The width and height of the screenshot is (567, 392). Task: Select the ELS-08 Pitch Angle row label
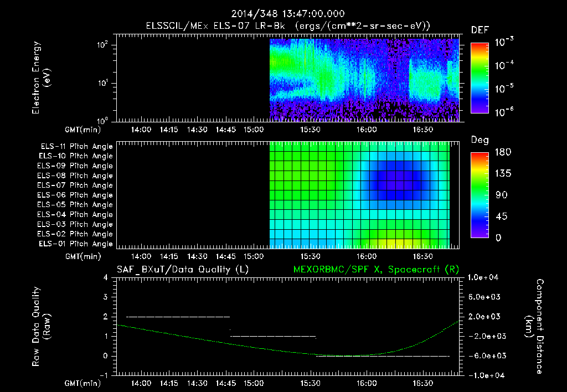click(75, 176)
